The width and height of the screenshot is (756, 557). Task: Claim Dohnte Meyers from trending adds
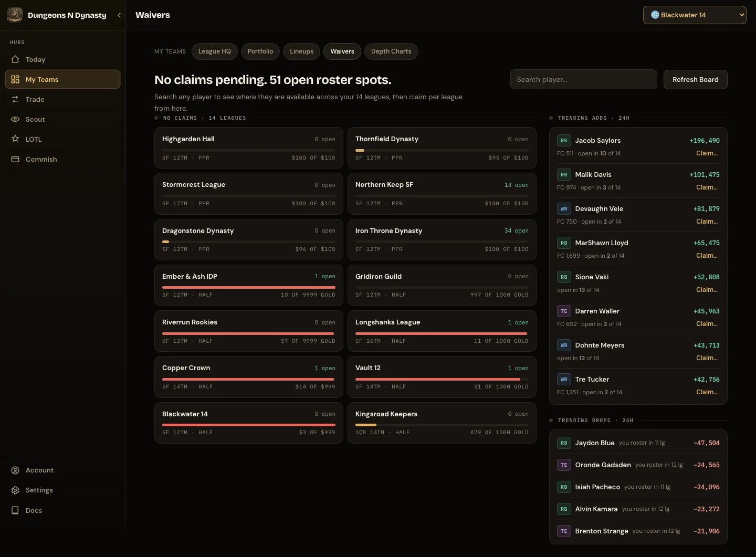coord(707,358)
